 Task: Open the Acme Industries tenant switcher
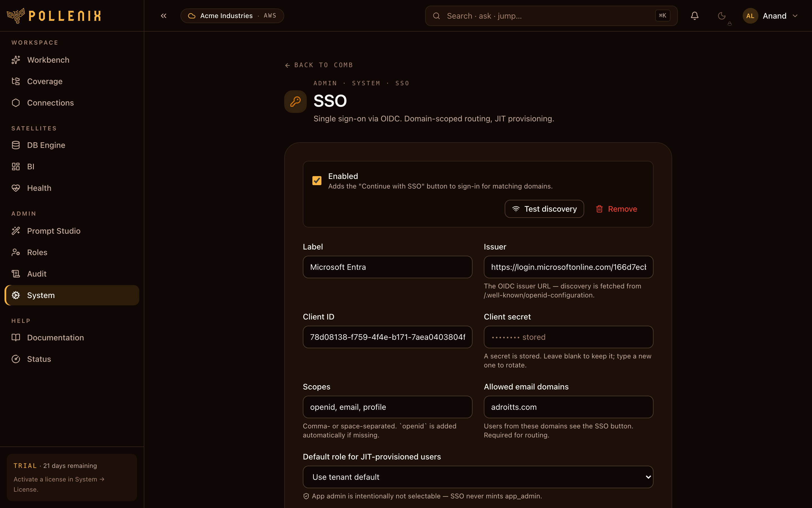tap(232, 16)
